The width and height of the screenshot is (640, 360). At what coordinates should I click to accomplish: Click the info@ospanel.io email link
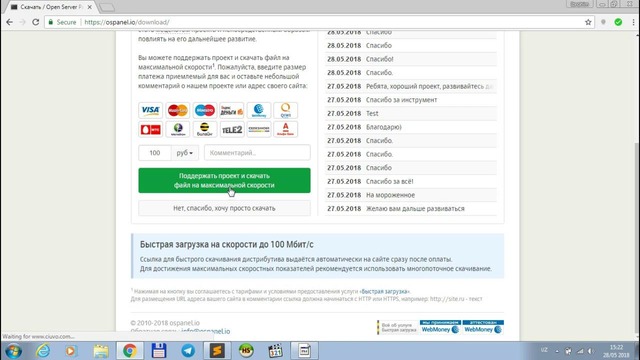click(x=205, y=331)
